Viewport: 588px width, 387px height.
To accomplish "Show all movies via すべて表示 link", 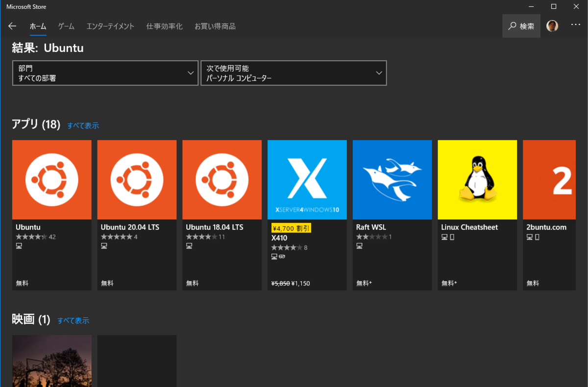I will tap(73, 321).
